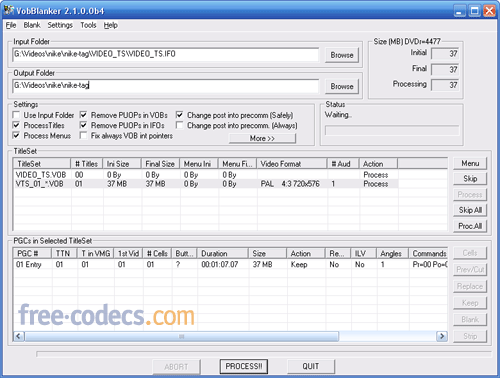500x378 pixels.
Task: Click the Ini Size column header
Action: 122,164
